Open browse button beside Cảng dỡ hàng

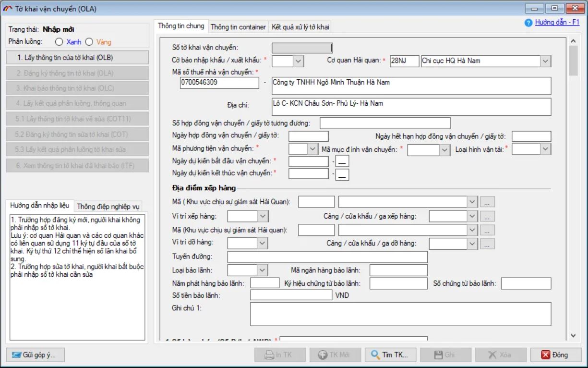point(487,244)
